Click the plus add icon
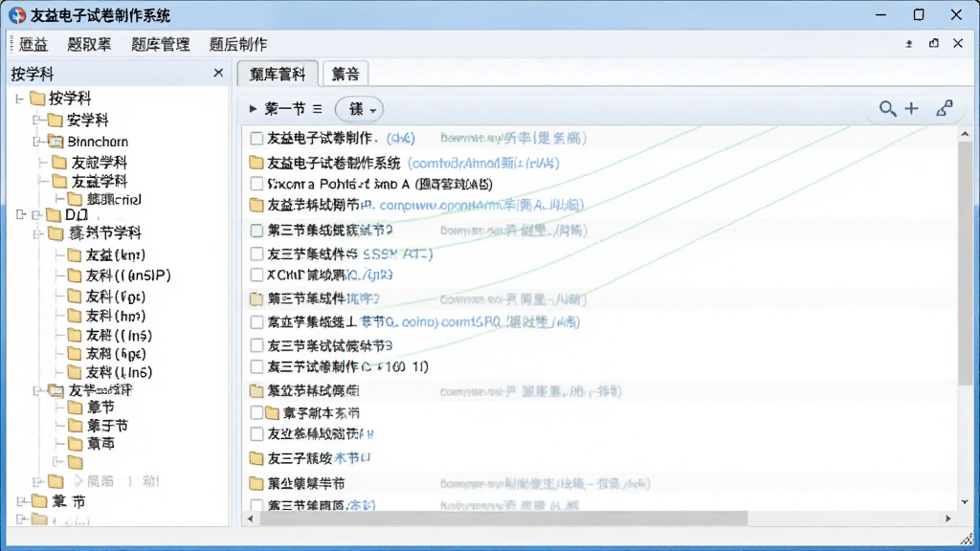Image resolution: width=980 pixels, height=551 pixels. point(912,109)
